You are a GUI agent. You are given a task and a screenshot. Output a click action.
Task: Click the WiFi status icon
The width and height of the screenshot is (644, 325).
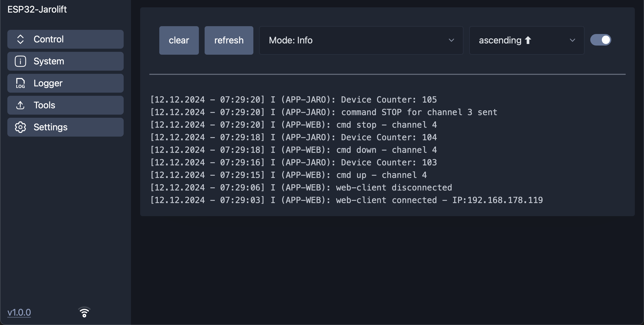tap(84, 312)
